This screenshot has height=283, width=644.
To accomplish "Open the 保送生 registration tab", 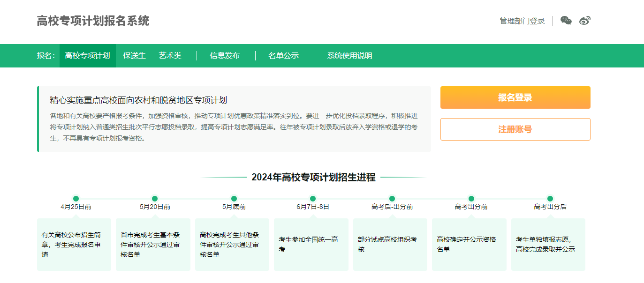I will point(134,56).
